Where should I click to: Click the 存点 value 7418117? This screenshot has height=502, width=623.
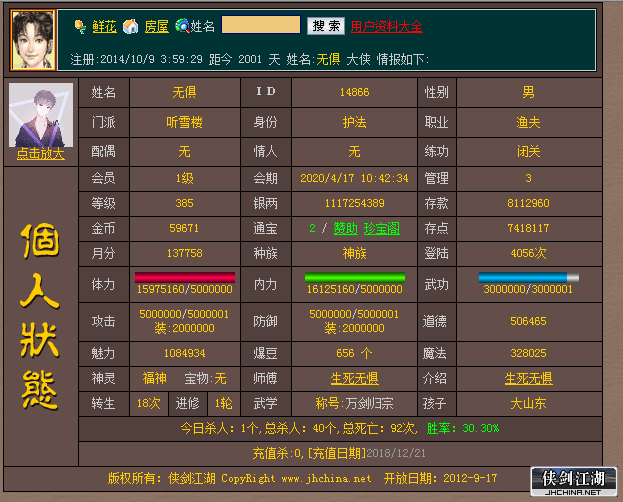(528, 229)
